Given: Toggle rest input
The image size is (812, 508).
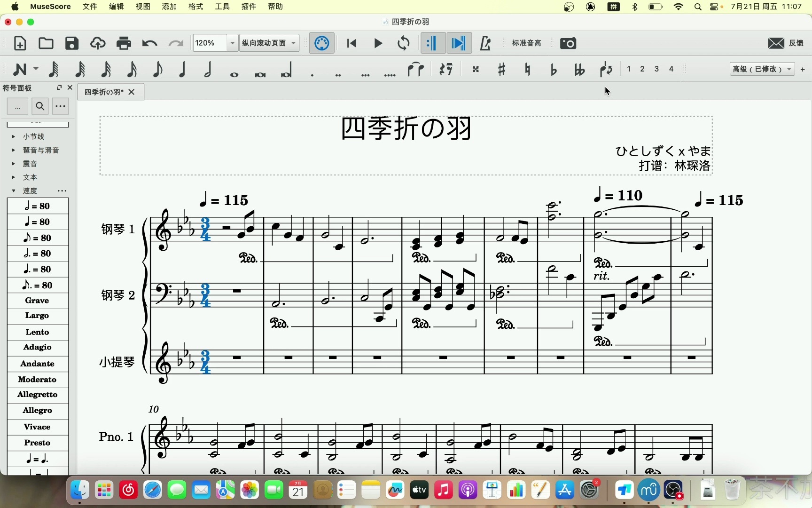Looking at the screenshot, I should pyautogui.click(x=446, y=69).
